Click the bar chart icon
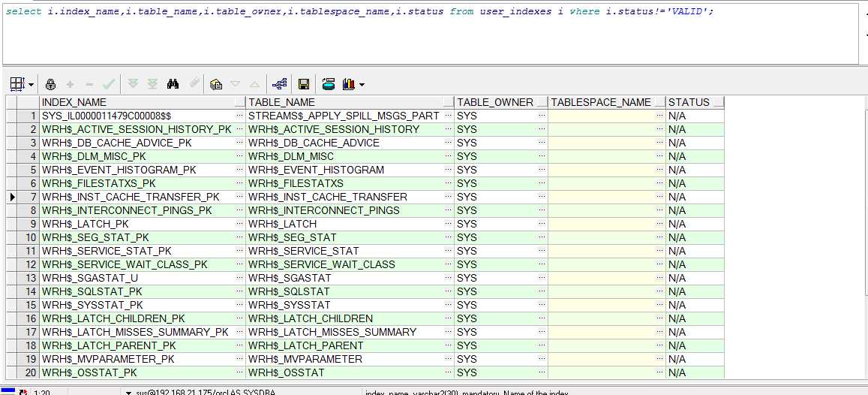 pyautogui.click(x=348, y=85)
